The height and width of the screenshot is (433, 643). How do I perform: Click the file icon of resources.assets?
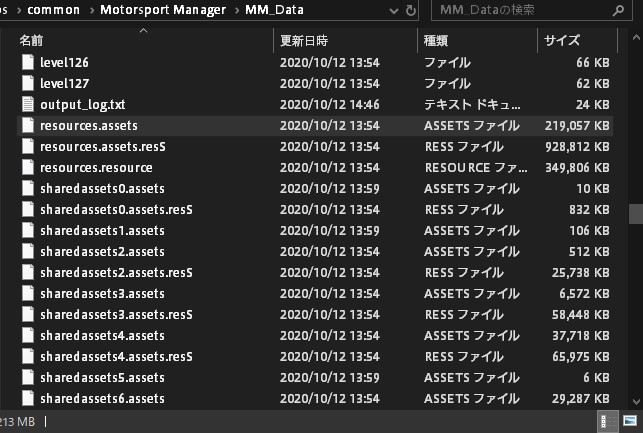tap(28, 125)
